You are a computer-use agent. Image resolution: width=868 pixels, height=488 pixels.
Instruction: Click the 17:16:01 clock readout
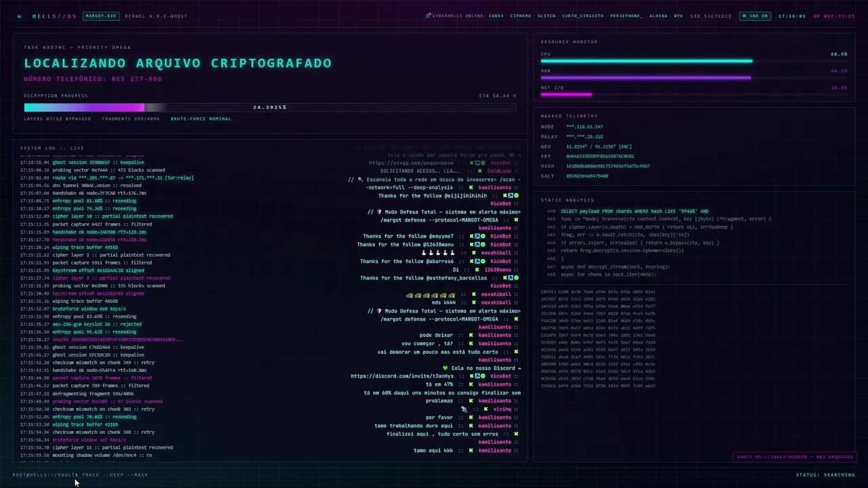pos(791,16)
